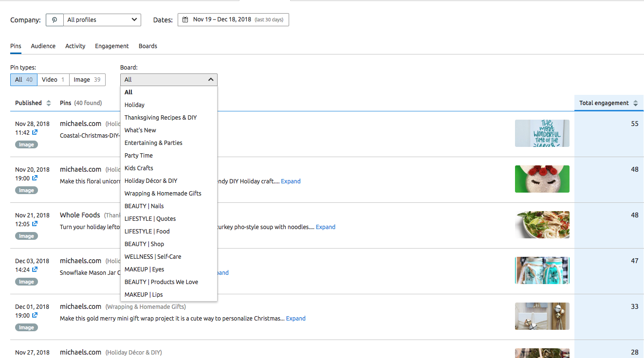Image resolution: width=644 pixels, height=358 pixels.
Task: Select Wrapping & Homemade Gifts in dropdown list
Action: tap(169, 194)
